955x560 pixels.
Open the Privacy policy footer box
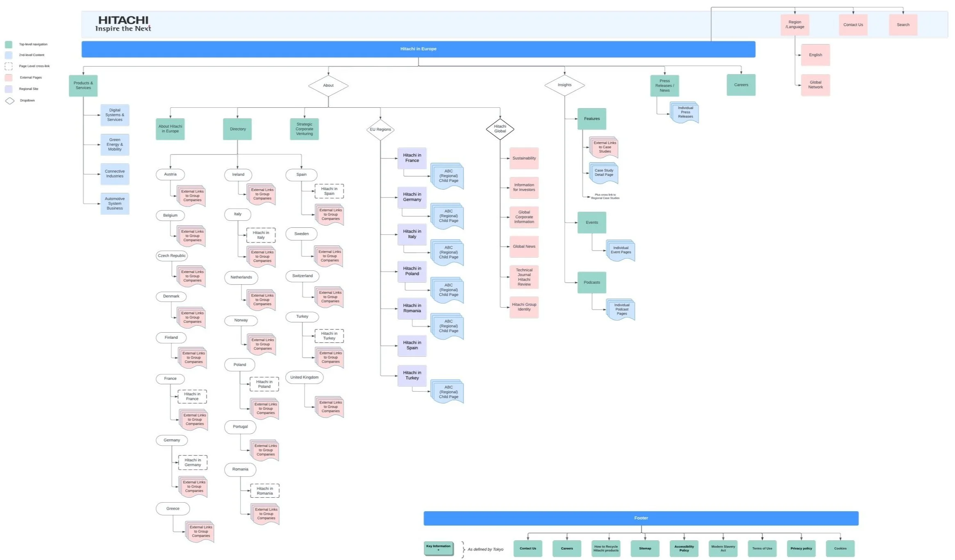[801, 549]
